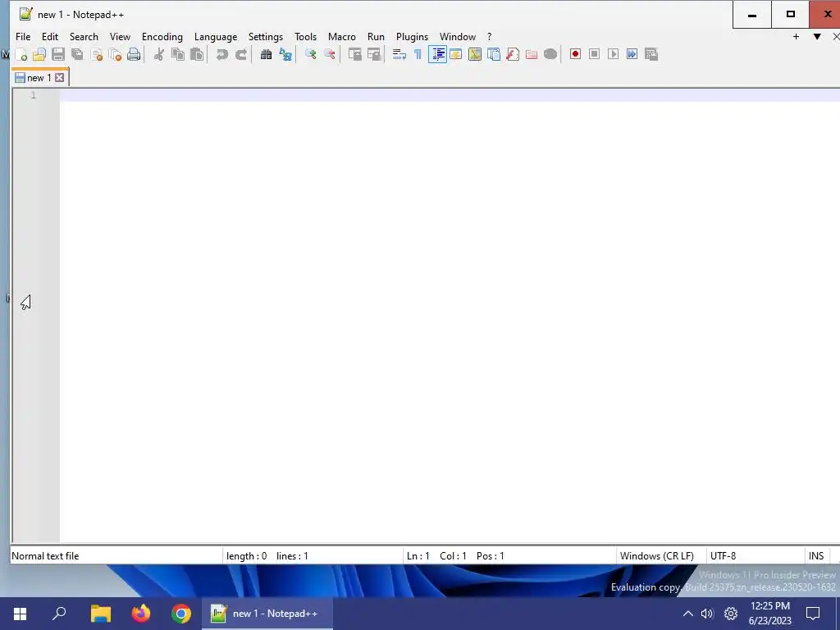This screenshot has height=630, width=840.
Task: Zoom in using the magnifier plus icon
Action: pyautogui.click(x=310, y=54)
